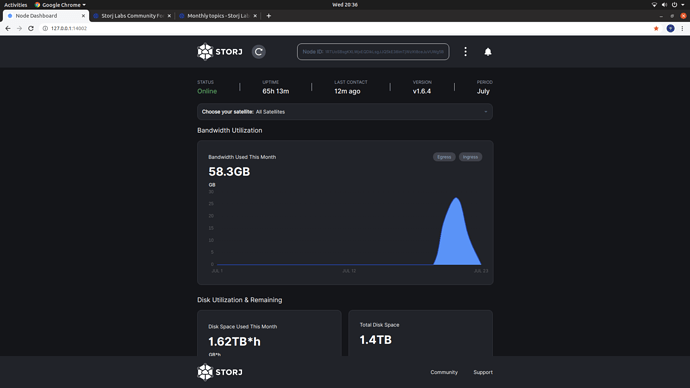Screen dimensions: 690x388
Task: Switch to the Node Dashboard tab
Action: (x=46, y=16)
